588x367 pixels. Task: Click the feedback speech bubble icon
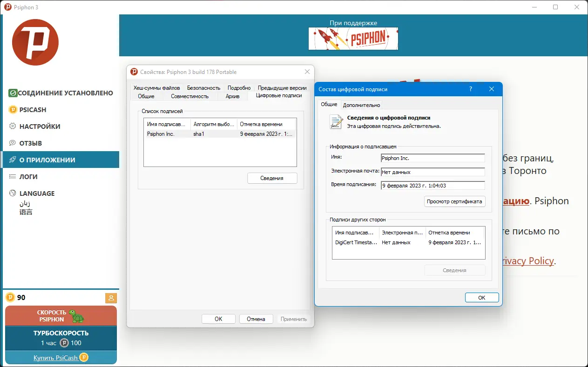[13, 143]
